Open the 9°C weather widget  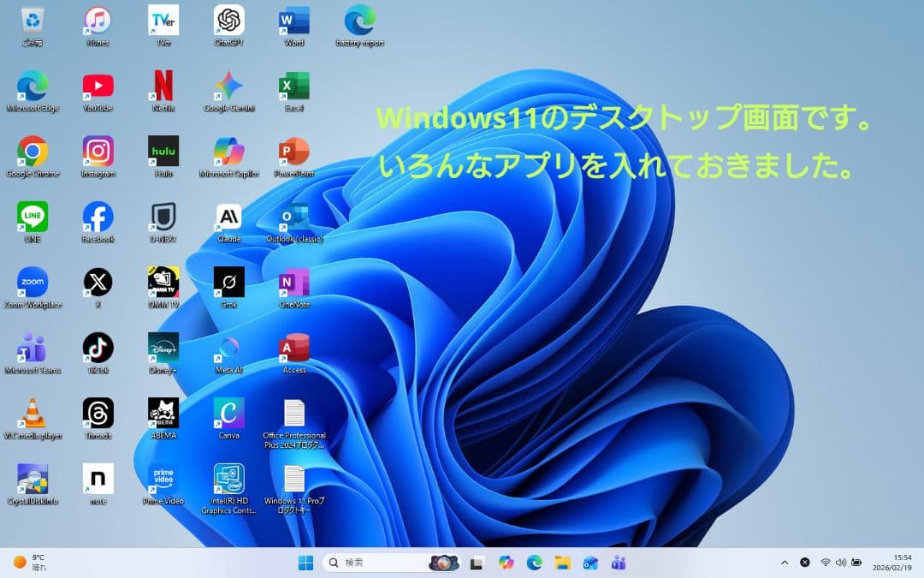point(26,562)
